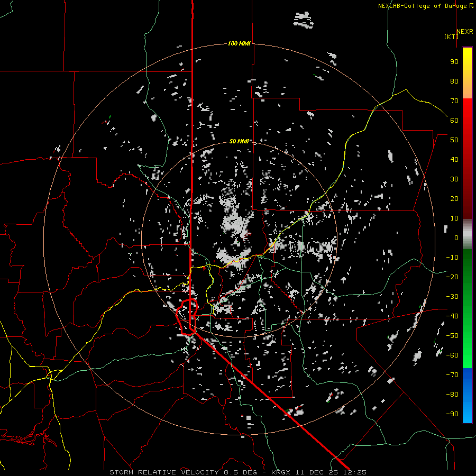Click the -10 value on the velocity scale

point(452,258)
